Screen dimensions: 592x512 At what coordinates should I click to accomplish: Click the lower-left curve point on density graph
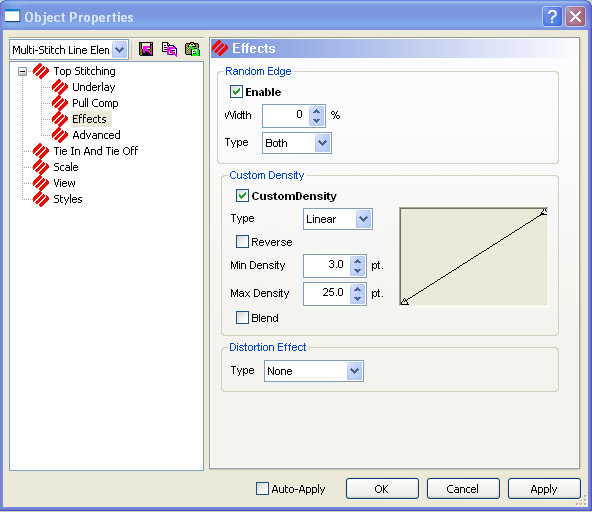click(x=404, y=301)
